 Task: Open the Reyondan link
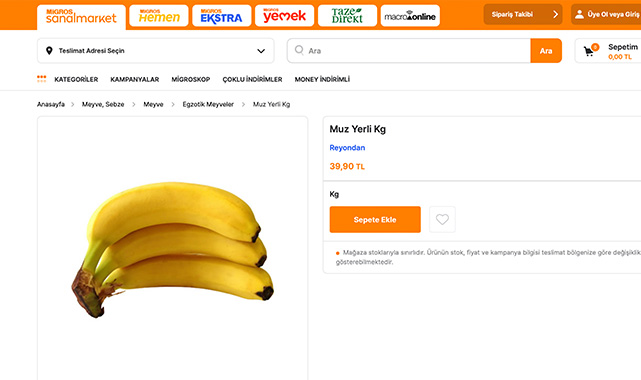(347, 148)
